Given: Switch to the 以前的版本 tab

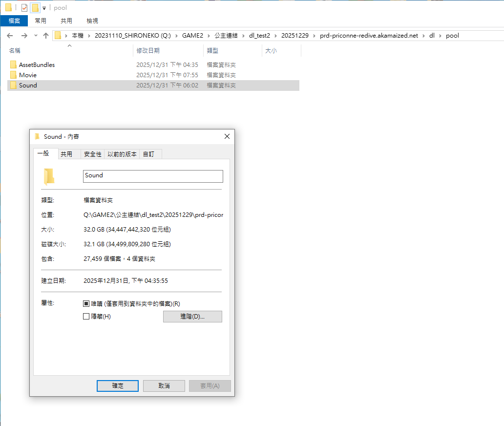Looking at the screenshot, I should point(122,154).
